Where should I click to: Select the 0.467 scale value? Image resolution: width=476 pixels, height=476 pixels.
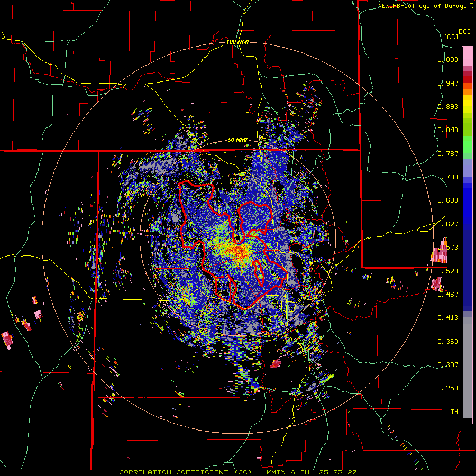[448, 294]
